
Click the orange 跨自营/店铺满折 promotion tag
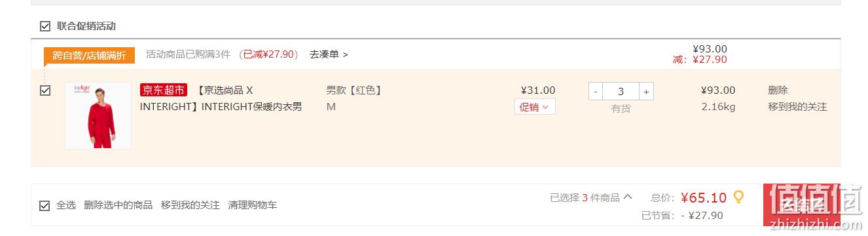click(x=89, y=55)
